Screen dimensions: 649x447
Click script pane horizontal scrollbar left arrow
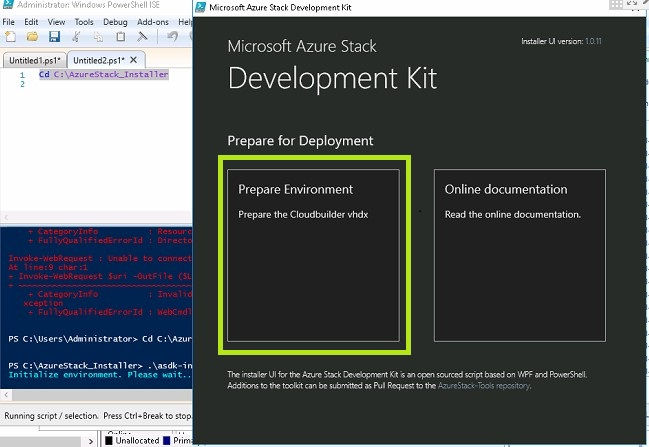pyautogui.click(x=6, y=217)
